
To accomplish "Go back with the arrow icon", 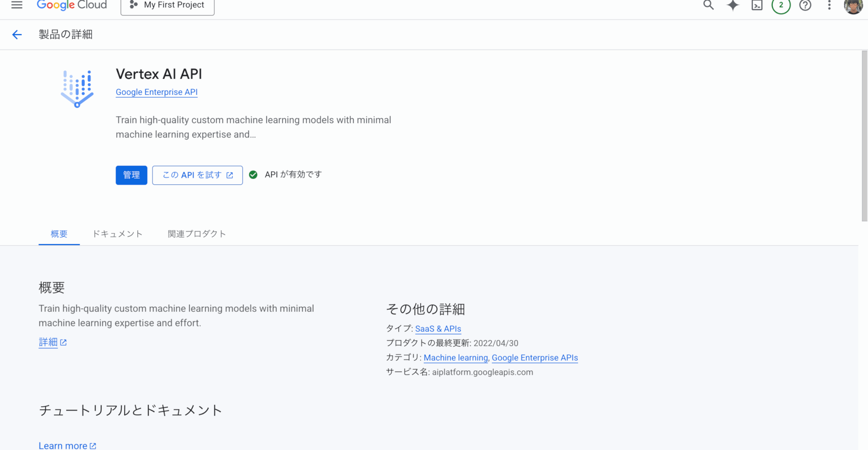I will coord(17,35).
